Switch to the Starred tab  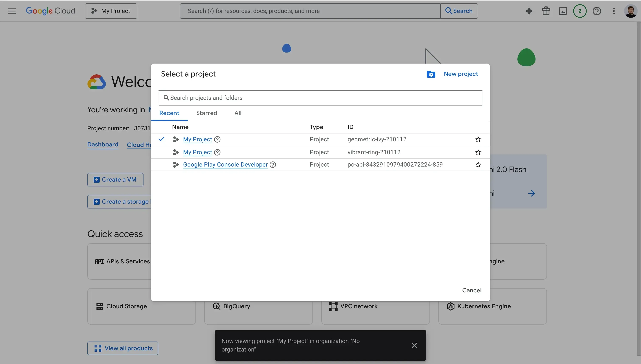point(207,113)
